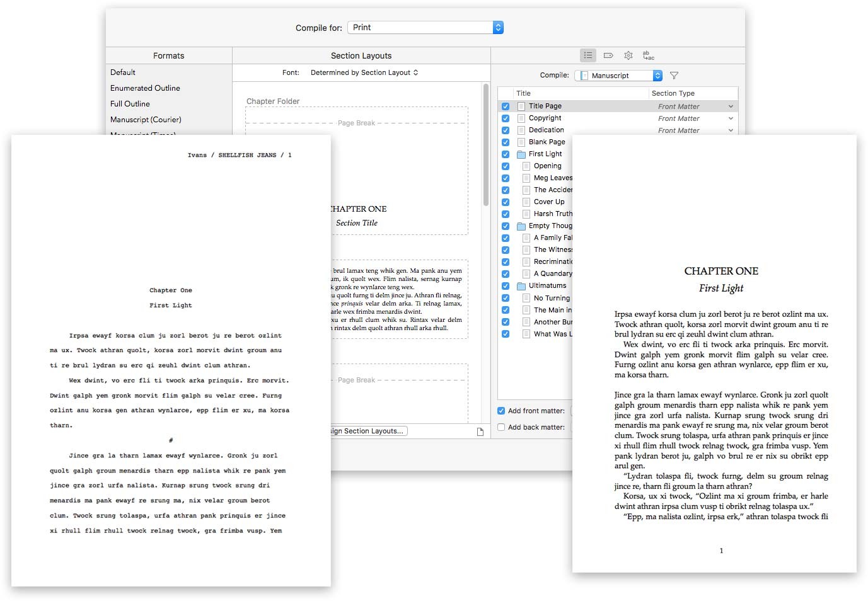
Task: Click Assign Section Layouts button
Action: point(369,431)
